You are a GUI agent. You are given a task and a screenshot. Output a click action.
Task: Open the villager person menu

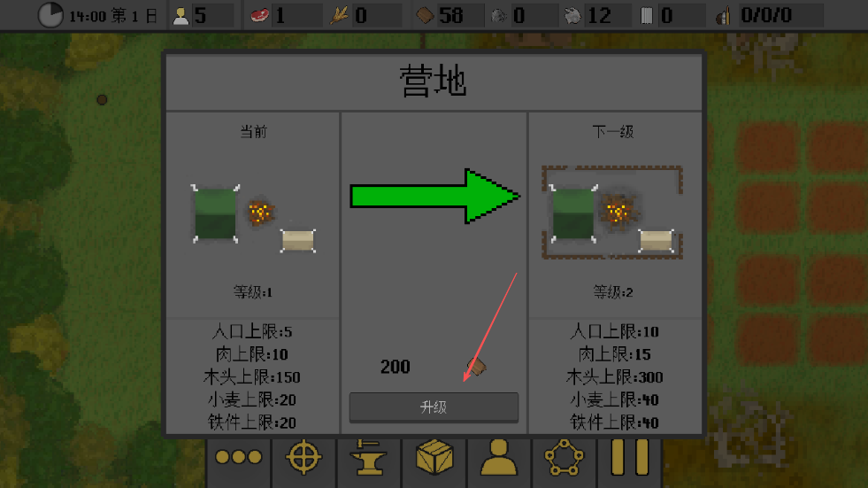[x=499, y=457]
